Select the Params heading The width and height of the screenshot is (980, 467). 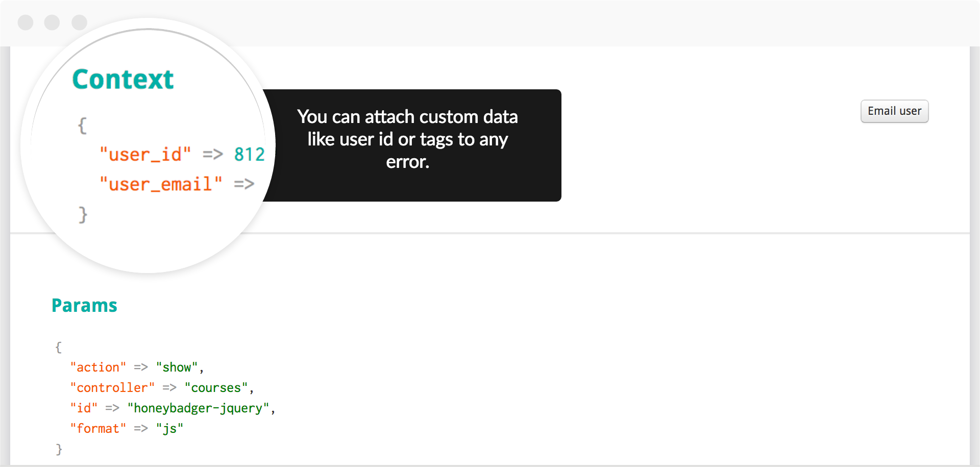pyautogui.click(x=84, y=305)
